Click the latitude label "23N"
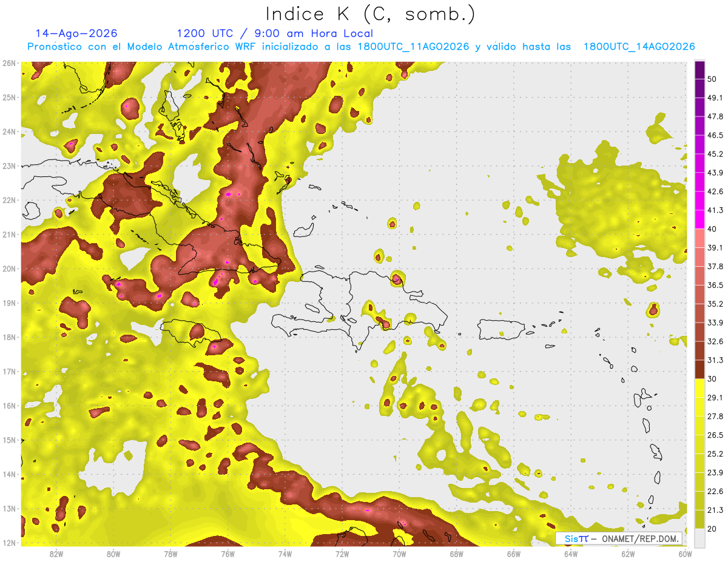The image size is (728, 562). (x=8, y=166)
